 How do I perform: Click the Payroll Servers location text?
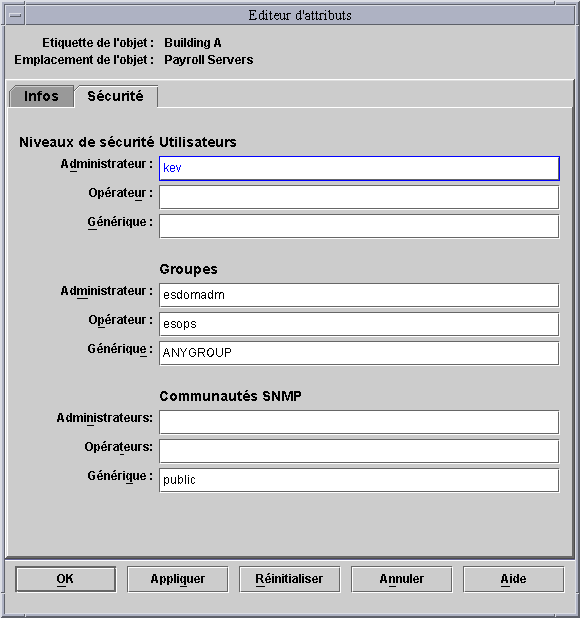[208, 60]
